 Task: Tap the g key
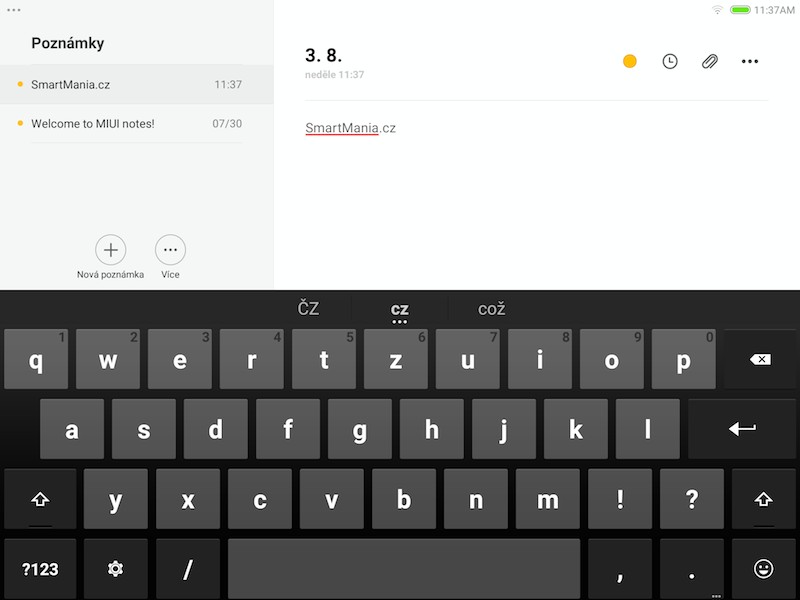pyautogui.click(x=360, y=429)
